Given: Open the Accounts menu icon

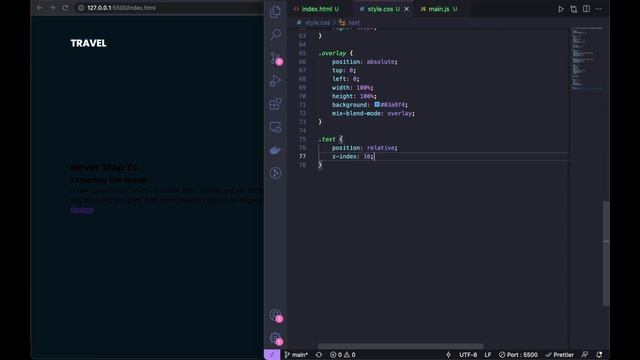Looking at the screenshot, I should [x=276, y=315].
